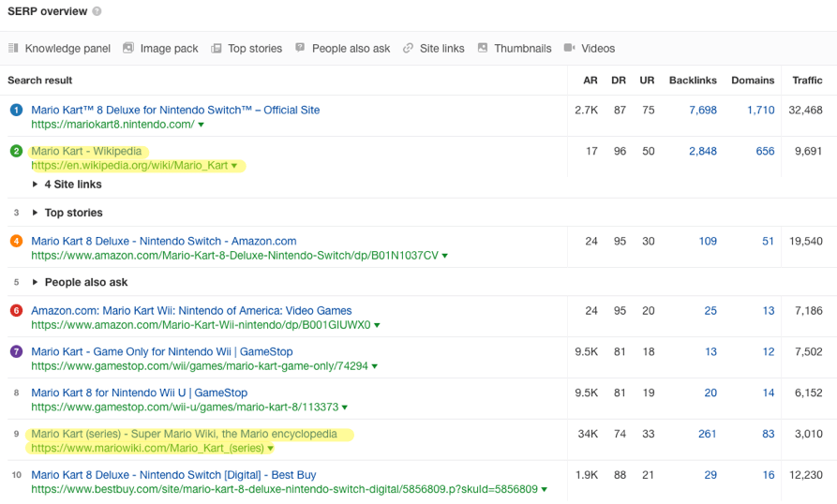Click backlinks count 109
Viewport: 837px width, 504px height.
click(708, 241)
